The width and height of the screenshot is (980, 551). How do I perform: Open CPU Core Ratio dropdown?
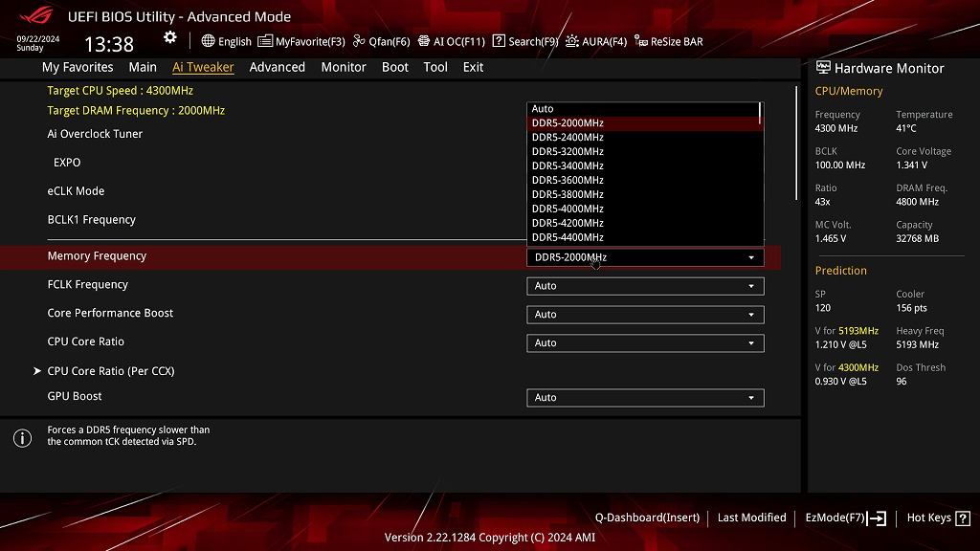click(x=645, y=343)
